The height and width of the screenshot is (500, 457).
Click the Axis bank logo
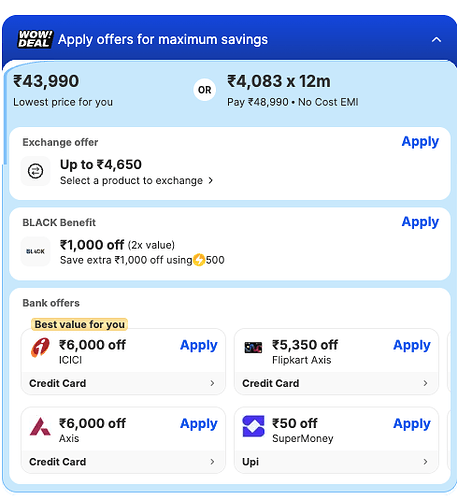[x=40, y=426]
